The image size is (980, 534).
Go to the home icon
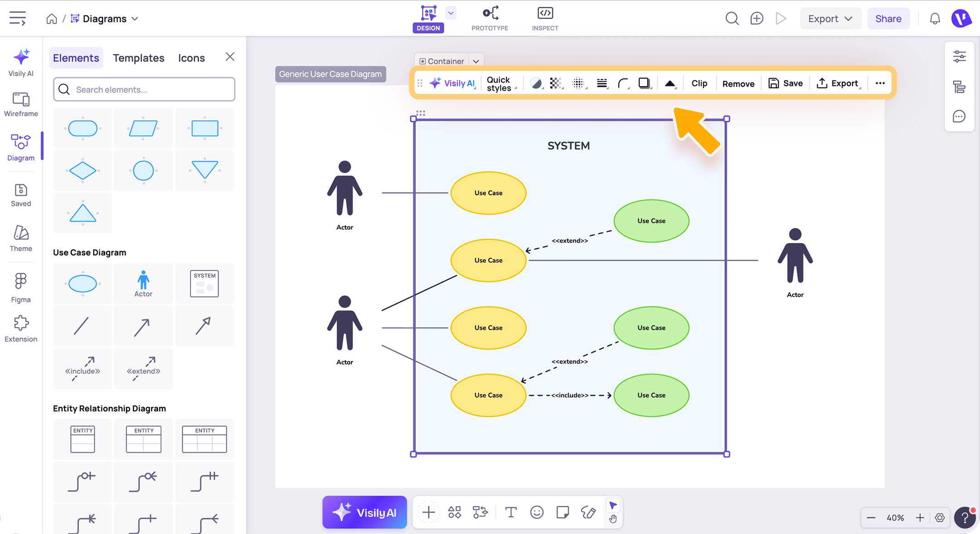tap(52, 19)
